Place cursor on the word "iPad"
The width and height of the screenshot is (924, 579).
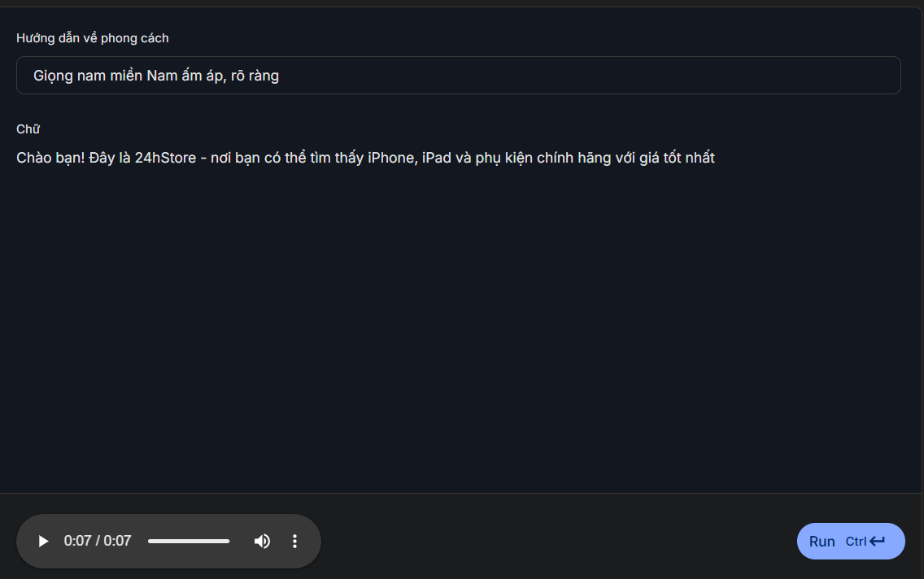point(437,158)
